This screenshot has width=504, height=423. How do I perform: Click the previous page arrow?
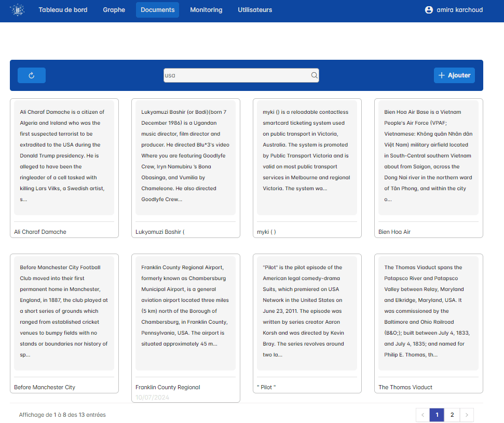(x=422, y=415)
